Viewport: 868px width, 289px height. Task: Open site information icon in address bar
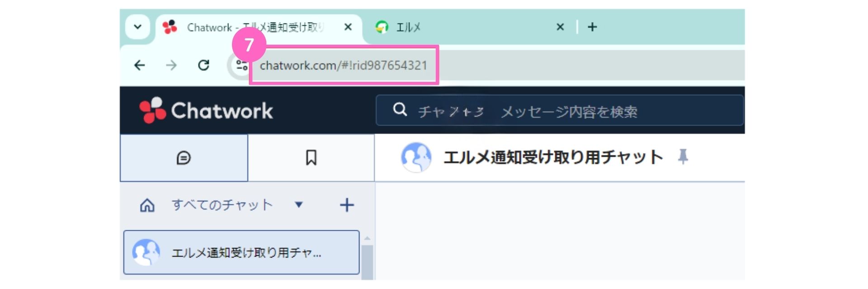(x=242, y=66)
